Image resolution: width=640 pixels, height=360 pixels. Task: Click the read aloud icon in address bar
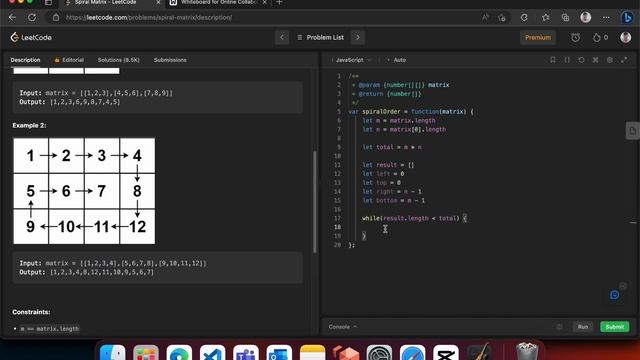point(485,18)
